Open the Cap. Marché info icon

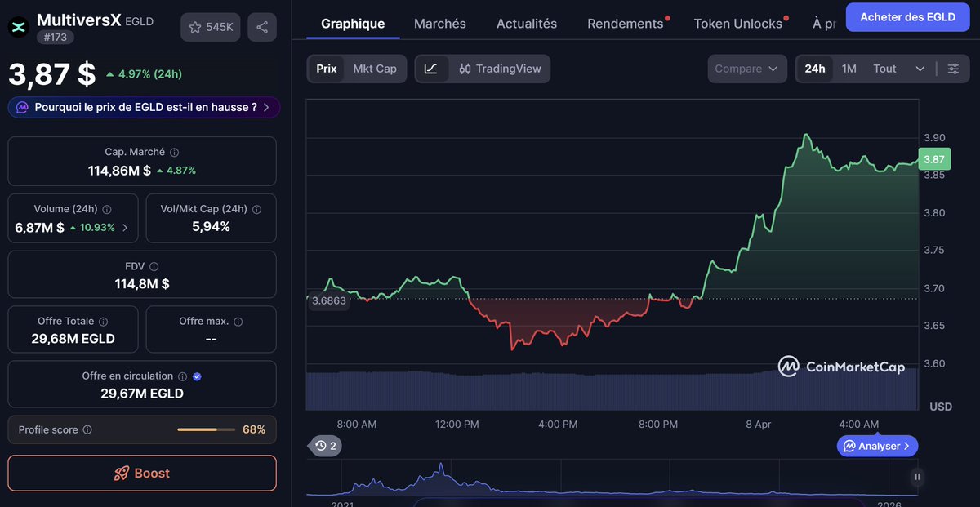coord(174,153)
